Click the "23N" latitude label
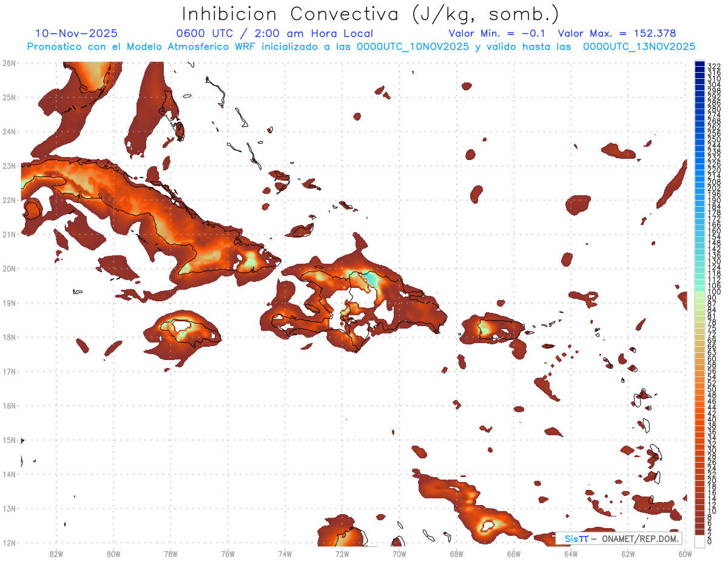Viewport: 728px width, 562px height. 9,166
